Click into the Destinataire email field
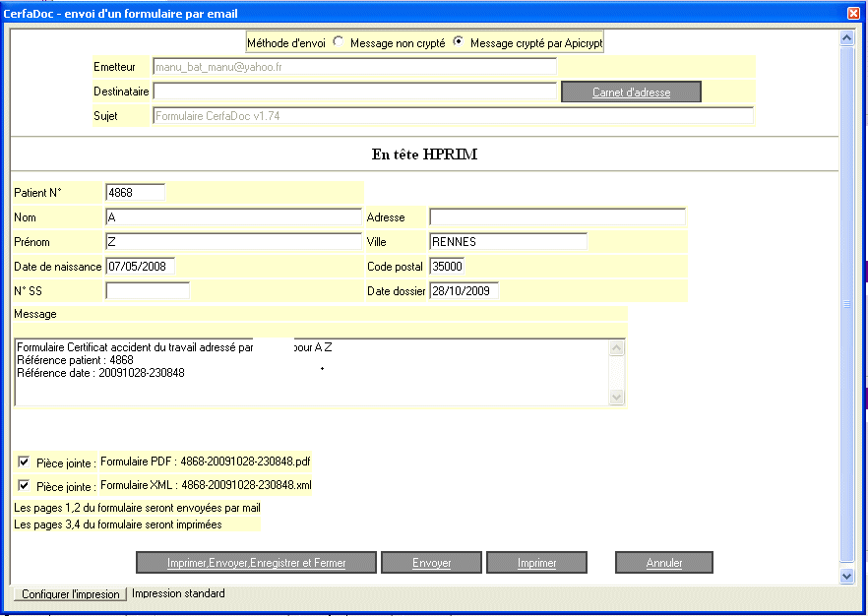Viewport: 868px width, 616px height. click(354, 92)
